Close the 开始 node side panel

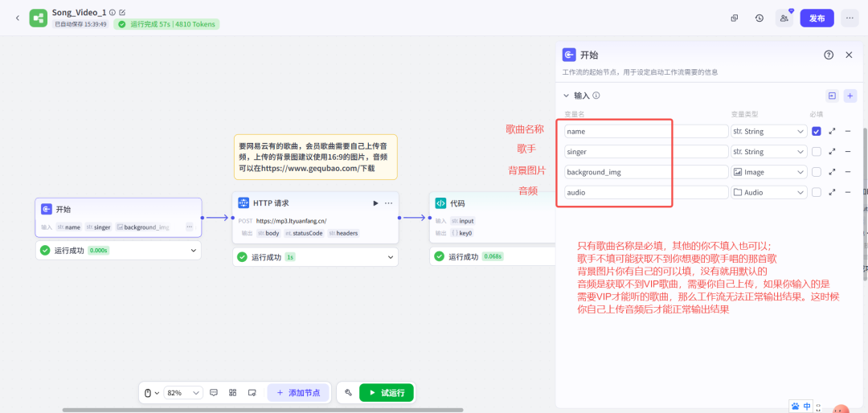click(849, 55)
